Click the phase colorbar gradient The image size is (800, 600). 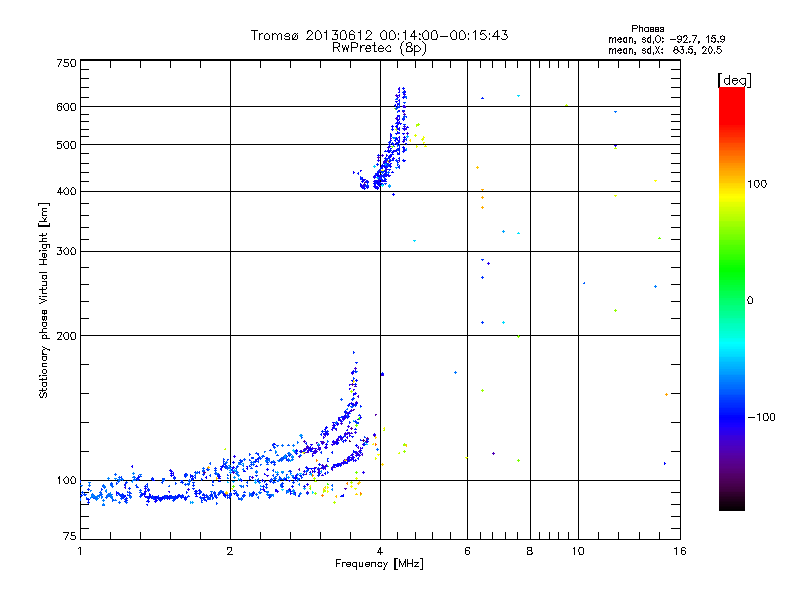pos(732,298)
